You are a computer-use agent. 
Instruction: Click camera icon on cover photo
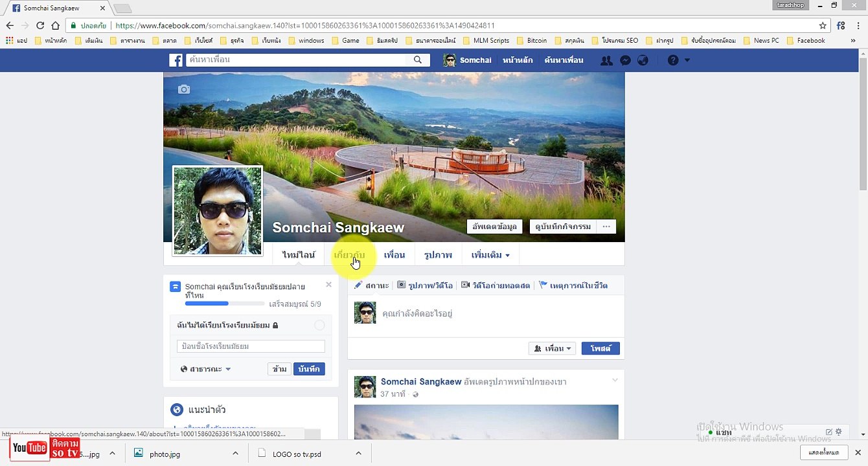pos(184,89)
